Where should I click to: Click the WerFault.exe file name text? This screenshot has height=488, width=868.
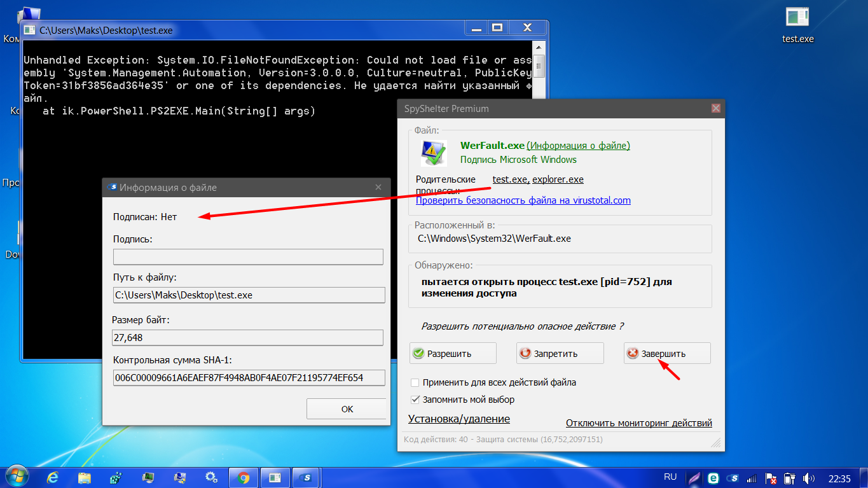(492, 146)
